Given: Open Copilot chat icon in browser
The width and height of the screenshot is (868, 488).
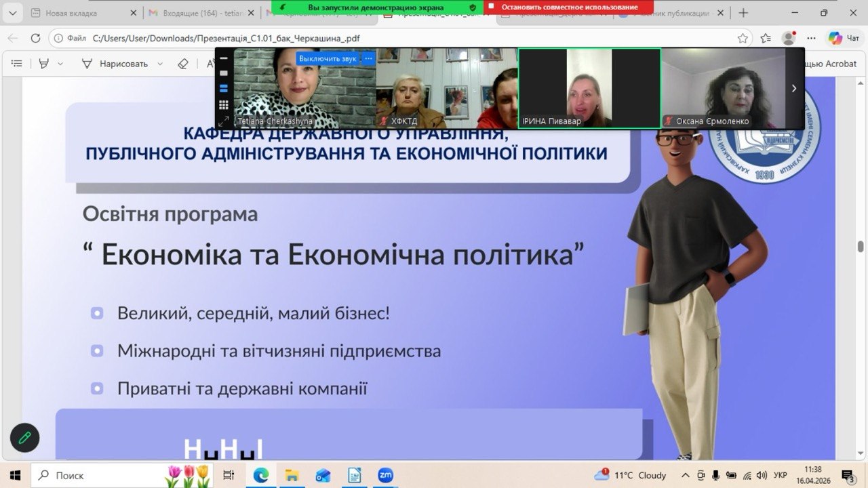Looking at the screenshot, I should tap(835, 39).
